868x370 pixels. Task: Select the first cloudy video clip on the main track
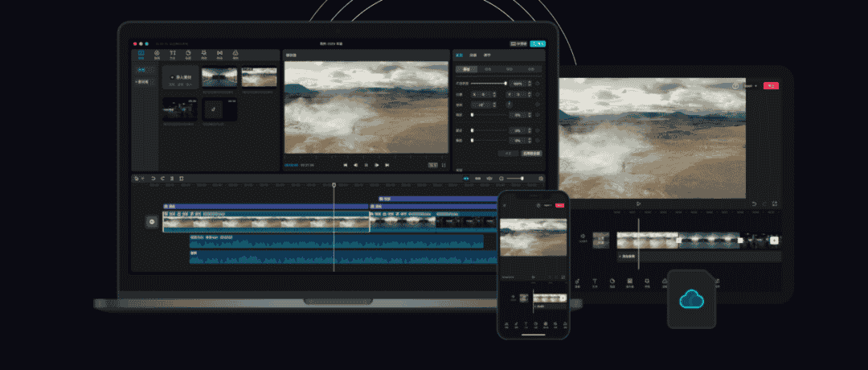(266, 221)
